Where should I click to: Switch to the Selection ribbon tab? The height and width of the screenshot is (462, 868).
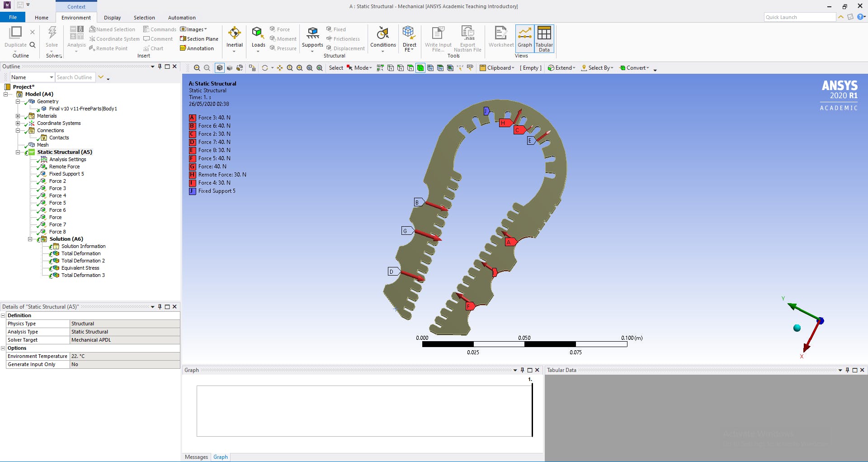pyautogui.click(x=144, y=18)
